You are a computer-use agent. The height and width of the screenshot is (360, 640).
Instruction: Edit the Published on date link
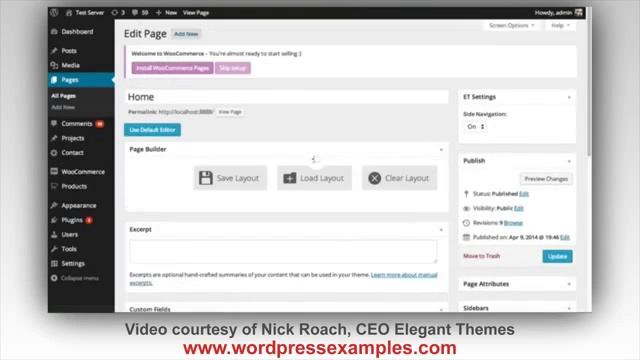click(x=565, y=237)
